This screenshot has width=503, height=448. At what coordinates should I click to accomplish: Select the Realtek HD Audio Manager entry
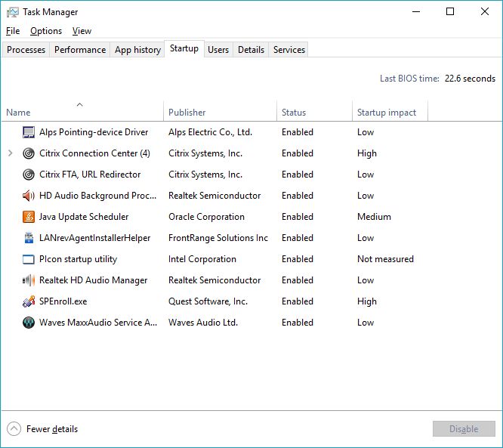click(94, 280)
